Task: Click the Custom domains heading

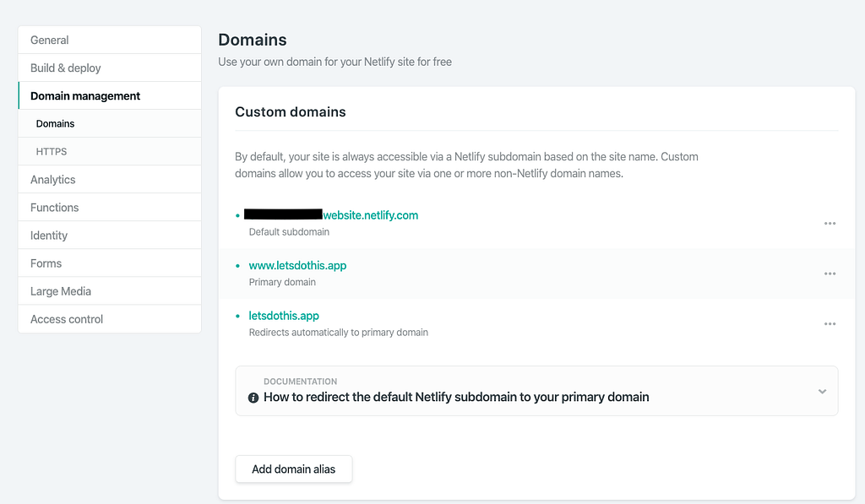Action: (291, 112)
